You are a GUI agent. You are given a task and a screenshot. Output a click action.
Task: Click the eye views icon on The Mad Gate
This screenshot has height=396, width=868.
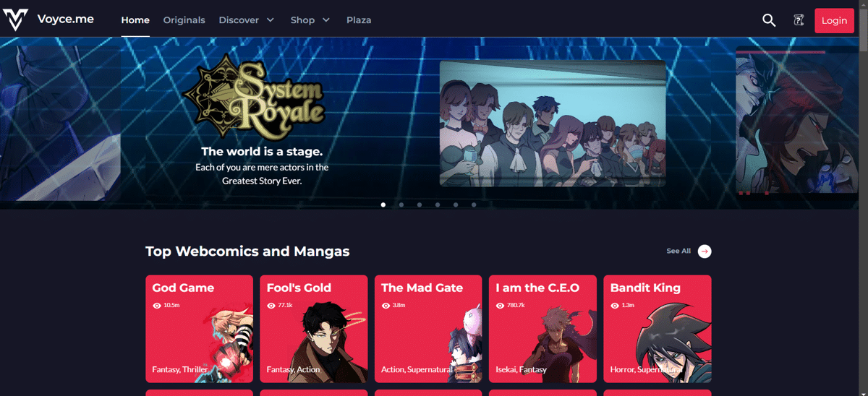[x=386, y=306]
